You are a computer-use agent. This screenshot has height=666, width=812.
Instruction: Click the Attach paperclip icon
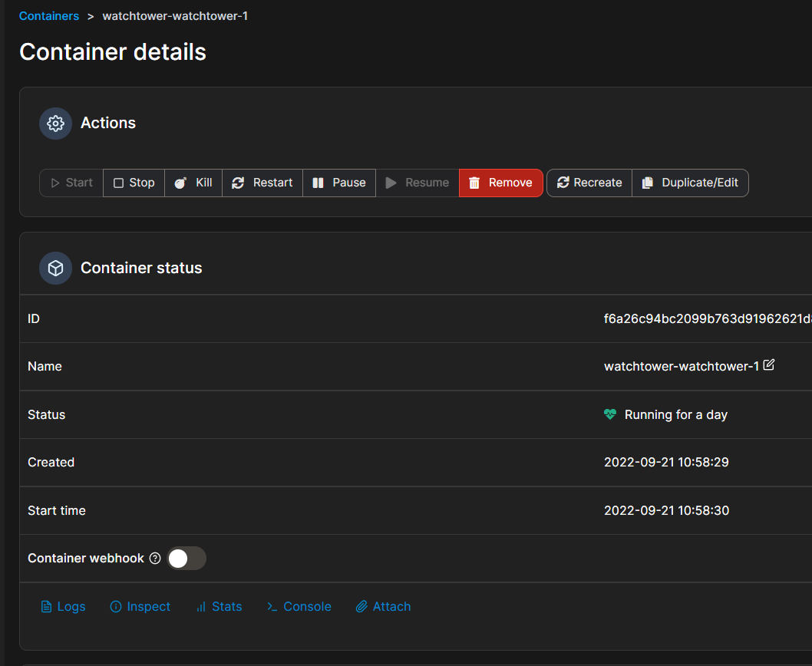[361, 606]
